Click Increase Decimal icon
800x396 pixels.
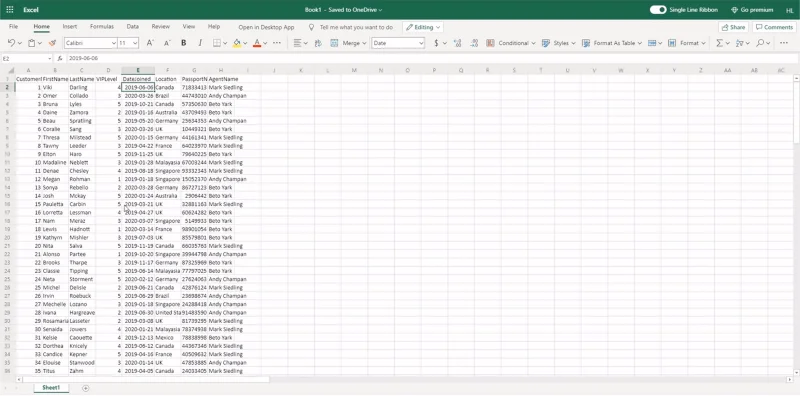[x=457, y=43]
